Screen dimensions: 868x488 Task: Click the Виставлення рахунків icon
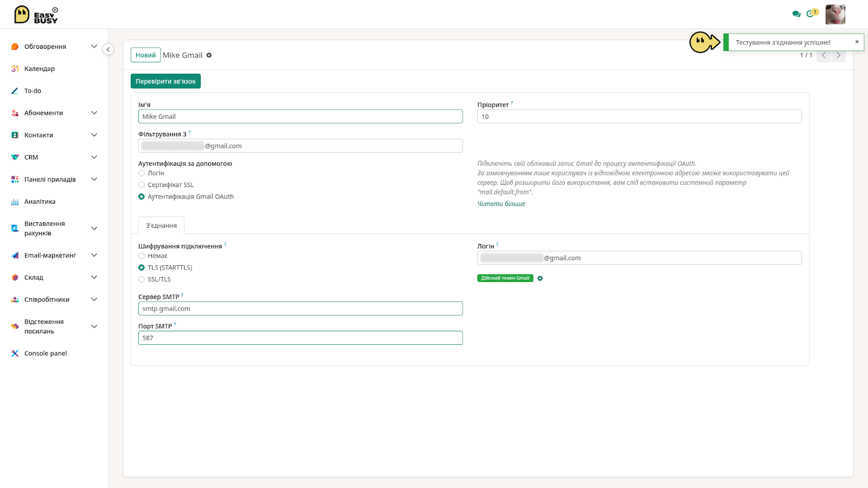point(15,228)
